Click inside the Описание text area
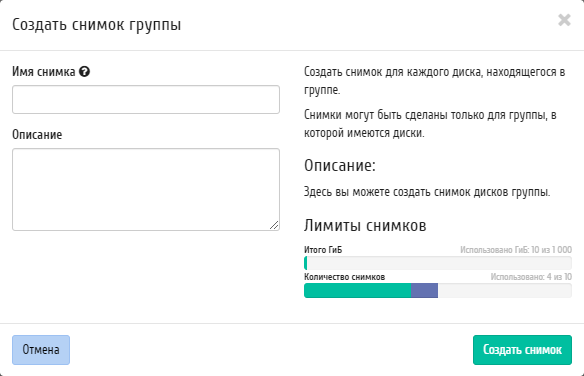This screenshot has height=376, width=584. 146,189
